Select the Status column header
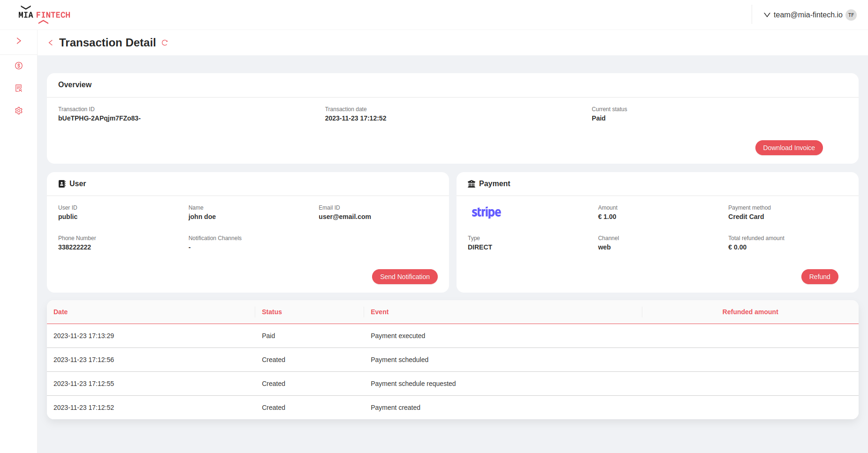The image size is (868, 453). coord(272,312)
